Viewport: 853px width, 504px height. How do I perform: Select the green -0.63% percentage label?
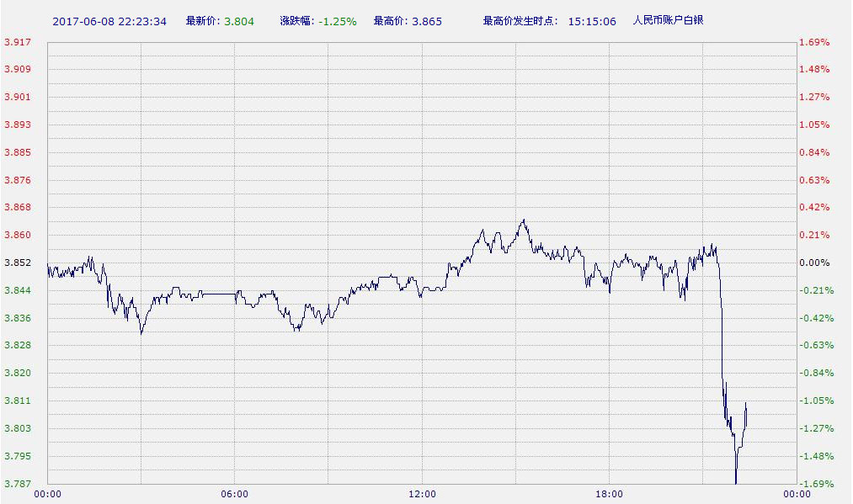point(817,345)
